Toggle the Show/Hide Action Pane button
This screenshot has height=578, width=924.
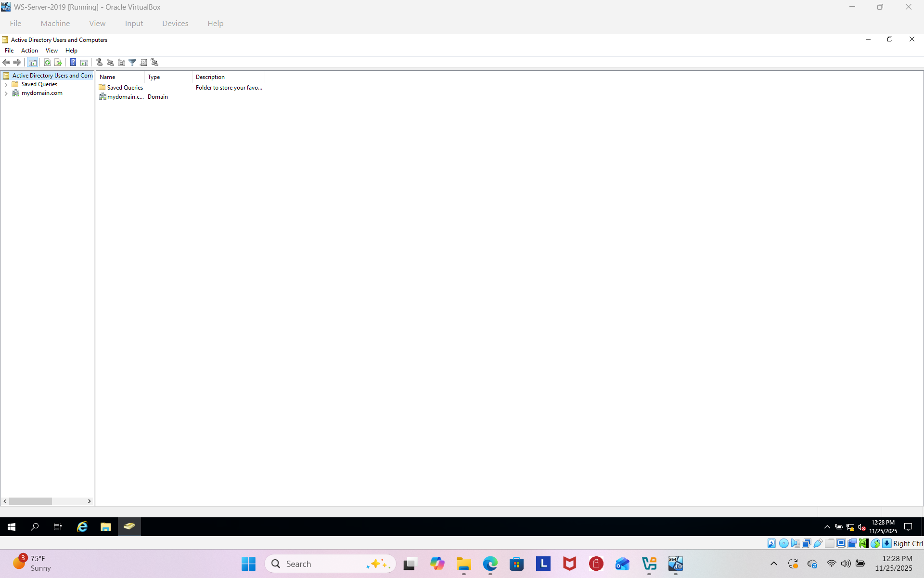(x=84, y=62)
